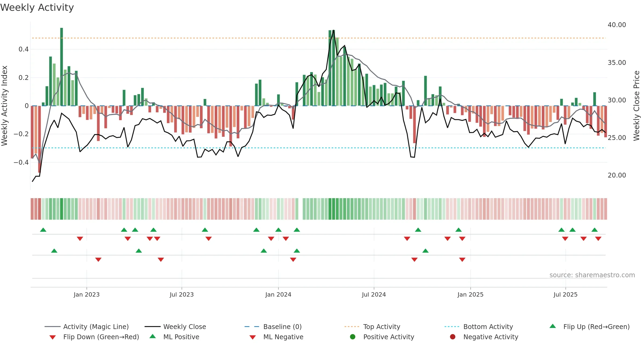Click the Jan 2025 axis label
Viewport: 644px width, 362px height.
click(470, 294)
